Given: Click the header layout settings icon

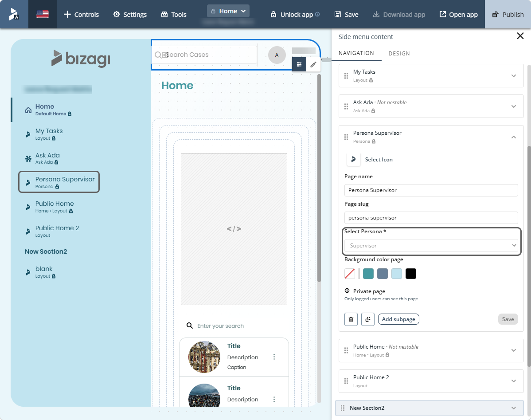Looking at the screenshot, I should 299,64.
